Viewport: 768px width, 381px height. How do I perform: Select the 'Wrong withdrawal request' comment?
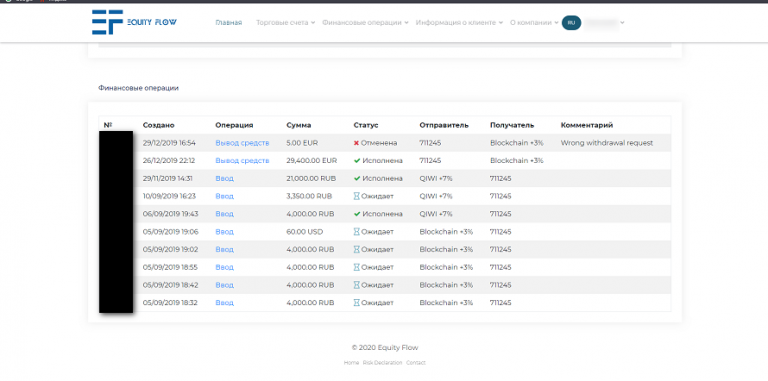[607, 143]
